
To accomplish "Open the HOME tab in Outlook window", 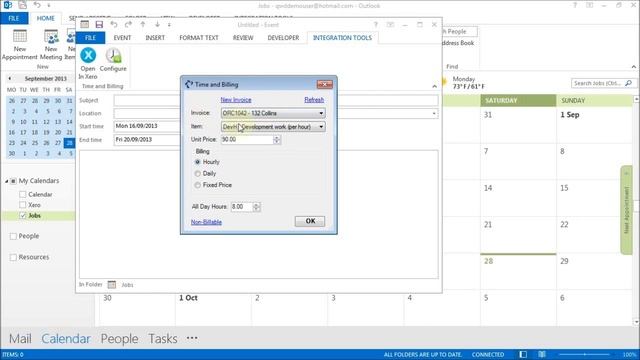I will click(45, 18).
